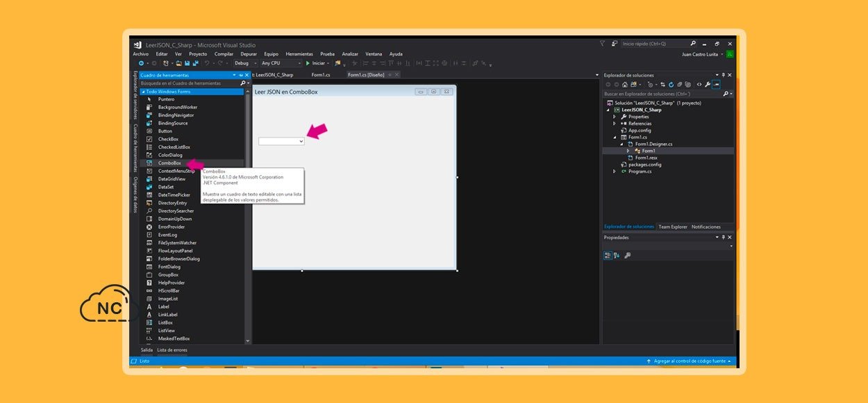
Task: Select the ComboBox item in toolbox
Action: point(169,163)
